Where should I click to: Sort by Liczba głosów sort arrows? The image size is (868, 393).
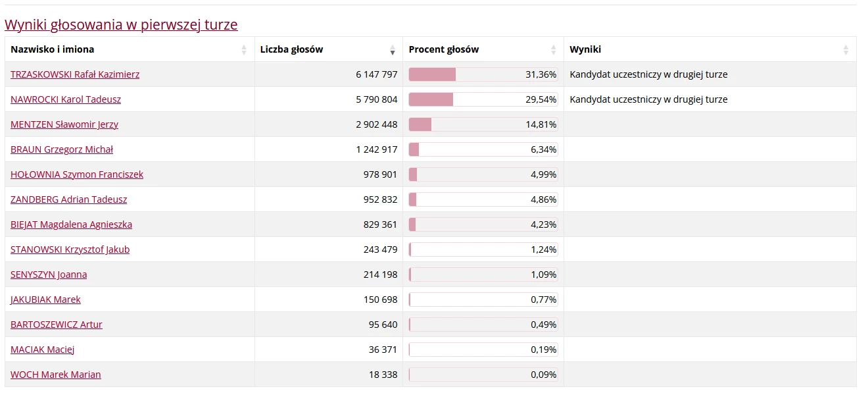point(393,49)
